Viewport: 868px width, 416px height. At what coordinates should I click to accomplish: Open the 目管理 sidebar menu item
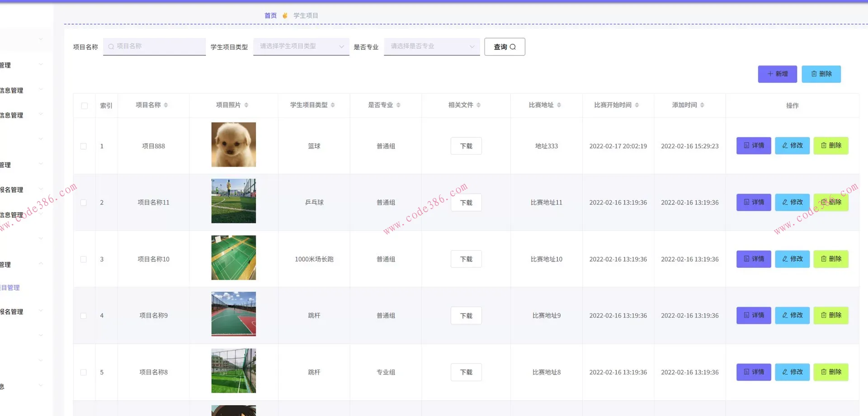coord(11,288)
